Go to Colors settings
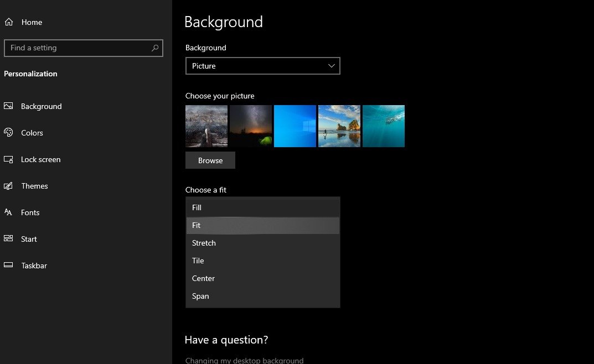 click(x=32, y=133)
